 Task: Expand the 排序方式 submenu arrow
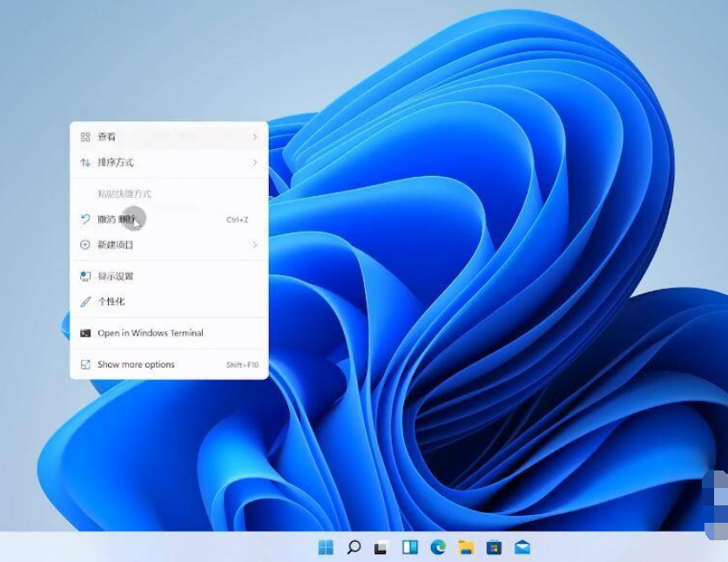tap(255, 163)
